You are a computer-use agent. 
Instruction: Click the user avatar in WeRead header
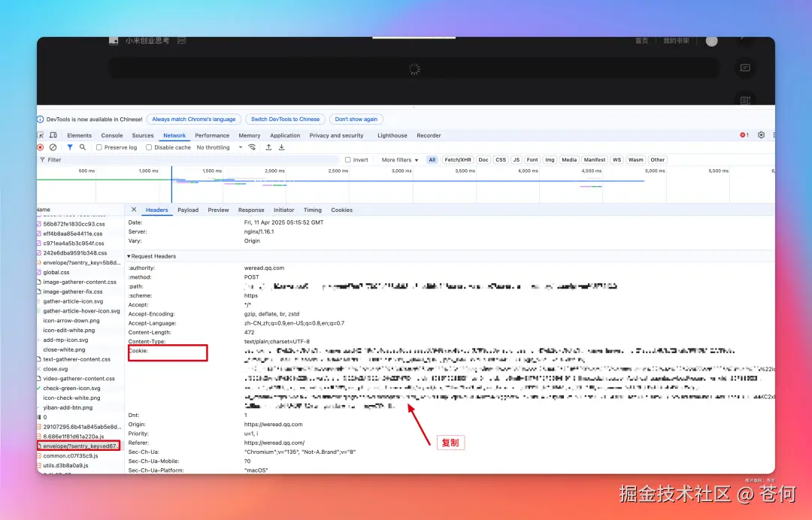(x=711, y=41)
